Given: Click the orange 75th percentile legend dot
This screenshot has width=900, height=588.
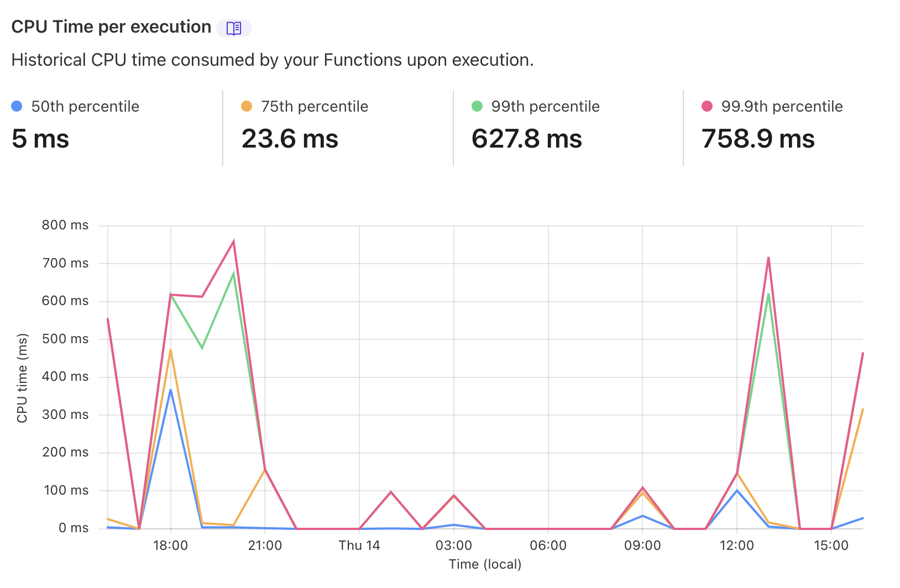Looking at the screenshot, I should [x=246, y=105].
